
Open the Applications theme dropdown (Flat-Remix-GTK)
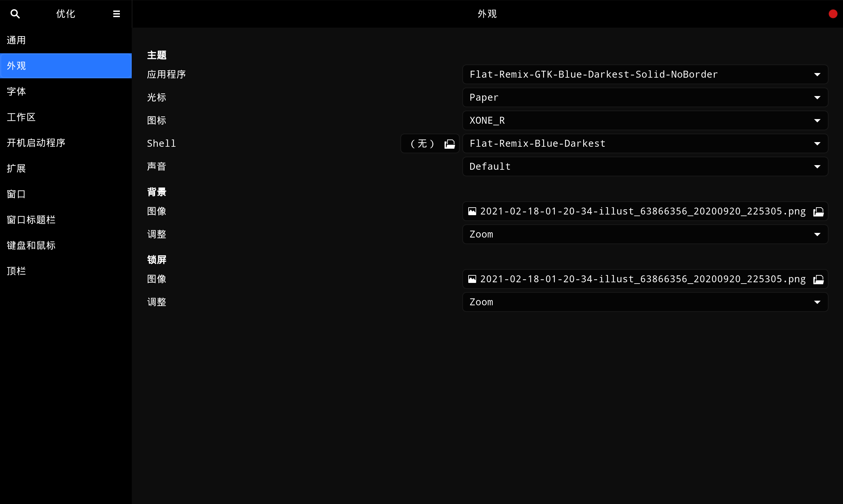645,74
